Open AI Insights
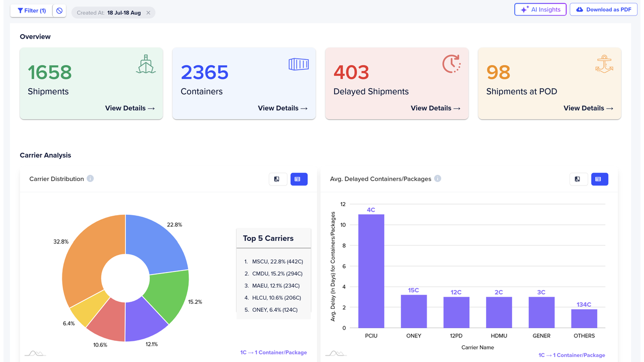Viewport: 644px width, 362px height. 540,10
